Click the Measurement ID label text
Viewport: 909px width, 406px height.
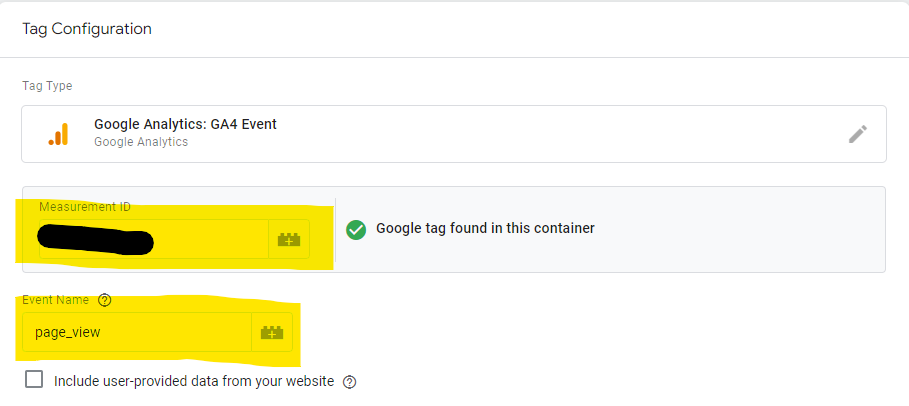pos(85,207)
